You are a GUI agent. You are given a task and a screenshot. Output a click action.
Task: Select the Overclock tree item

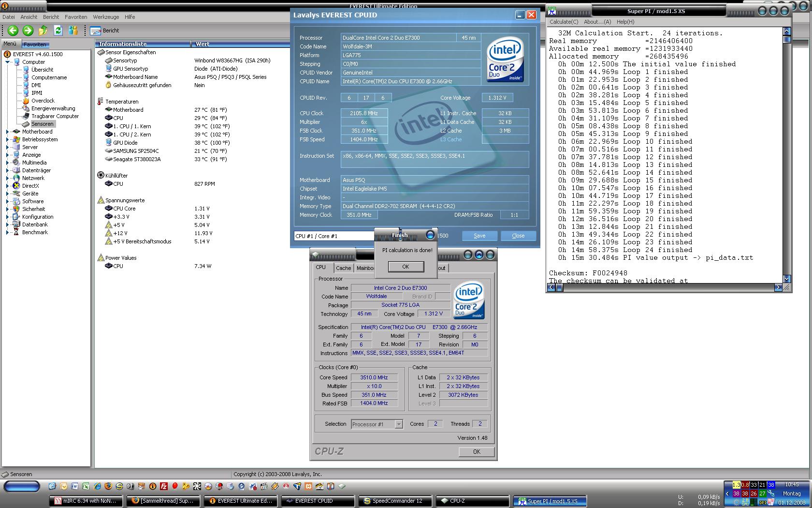tap(43, 101)
